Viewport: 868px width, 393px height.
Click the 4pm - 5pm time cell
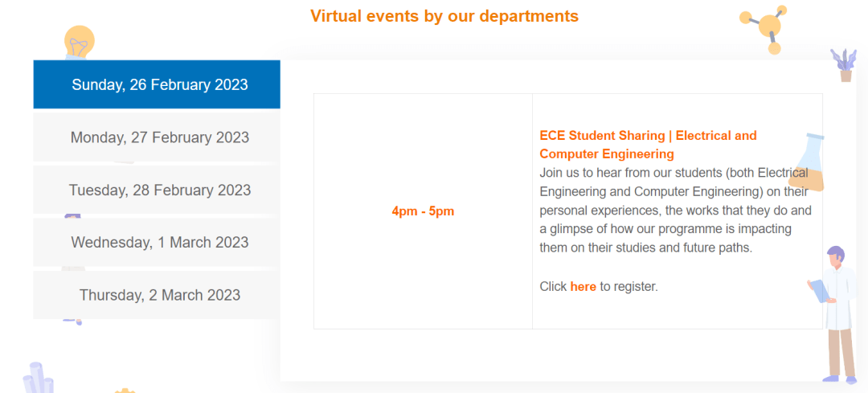pos(423,211)
